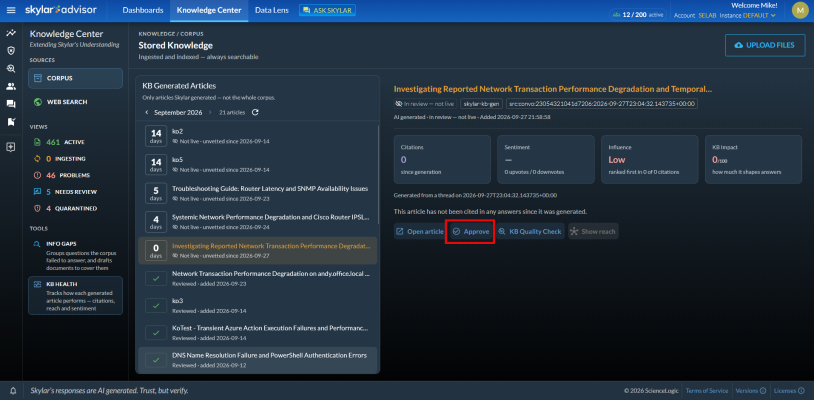Open the people icon in left rail
Viewport: 814px width, 400px height.
point(11,87)
